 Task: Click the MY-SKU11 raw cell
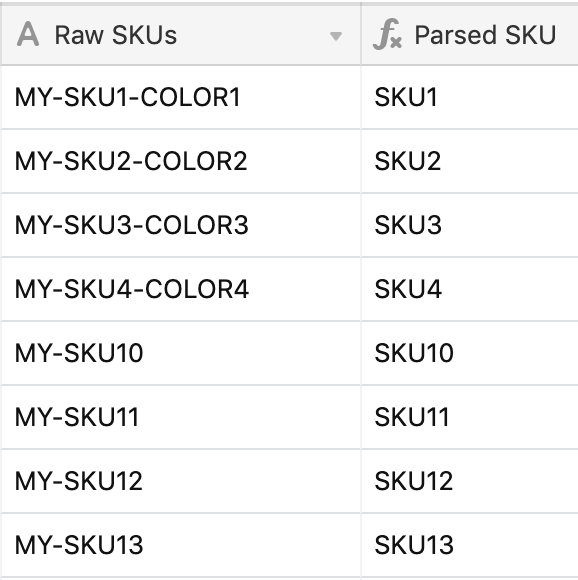tap(180, 418)
